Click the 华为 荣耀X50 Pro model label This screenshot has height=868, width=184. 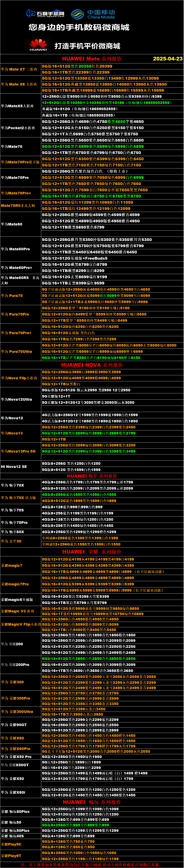click(16, 757)
